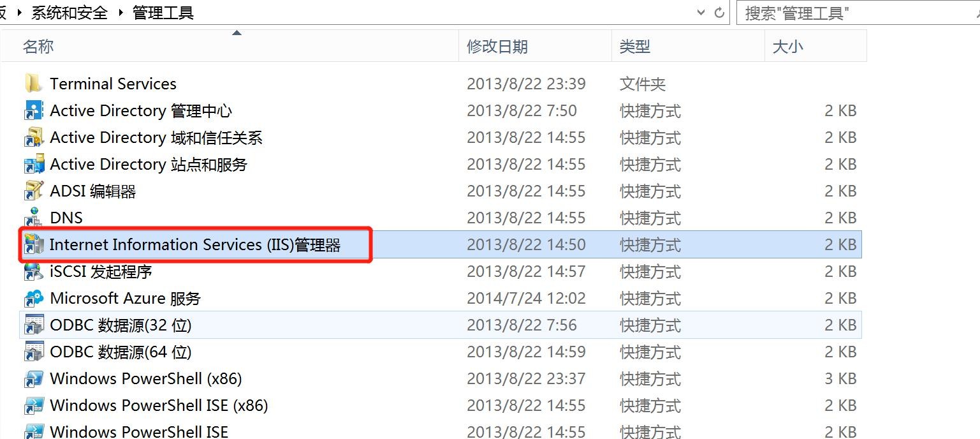Screen dimensions: 980x439
Task: Select the Terminal Services folder icon
Action: tap(33, 84)
